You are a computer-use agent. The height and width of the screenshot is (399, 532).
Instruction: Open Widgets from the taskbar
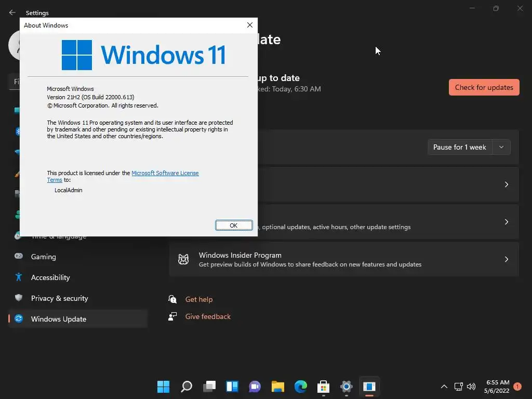point(232,387)
